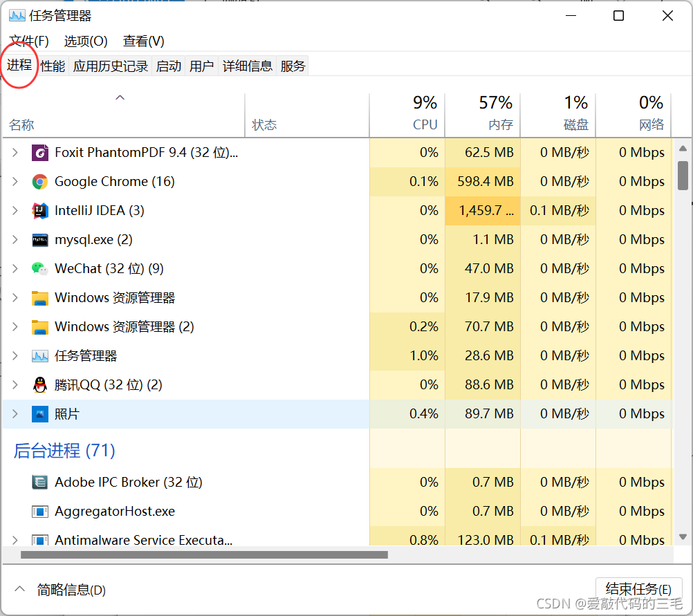The width and height of the screenshot is (693, 616).
Task: Expand the Google Chrome (16) process group
Action: click(x=15, y=182)
